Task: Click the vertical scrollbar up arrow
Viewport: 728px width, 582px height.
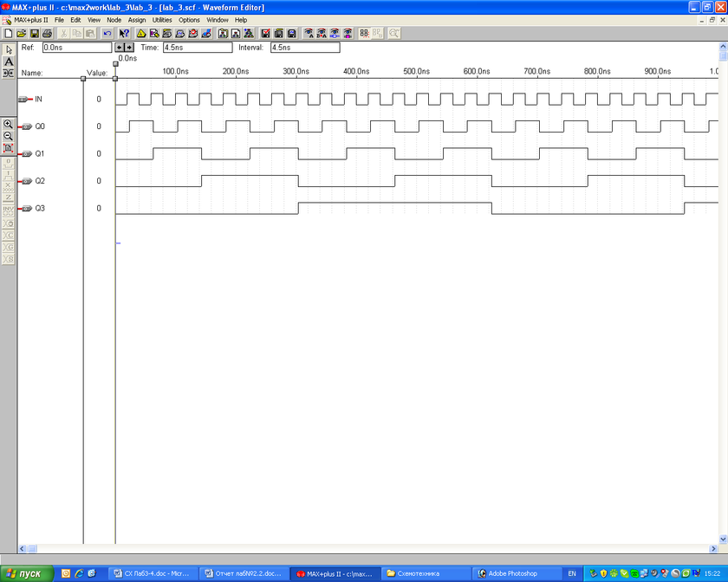Action: click(723, 47)
